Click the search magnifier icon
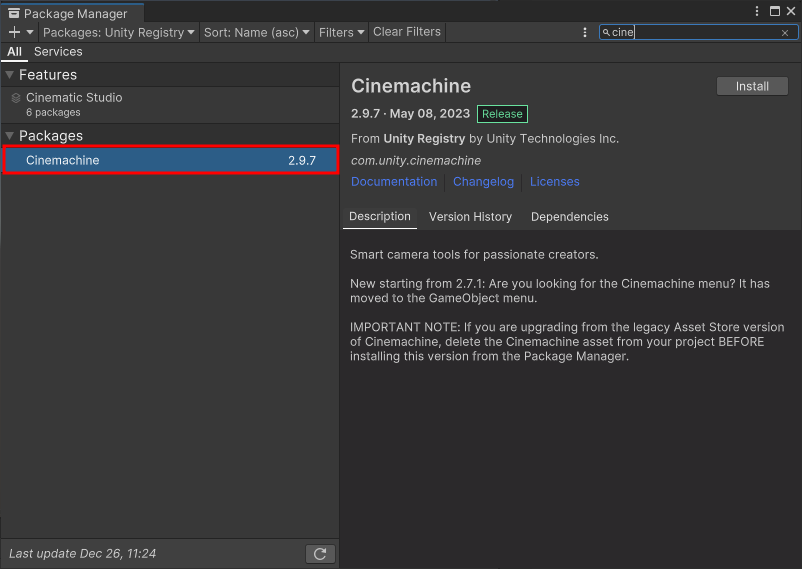802x569 pixels. point(606,32)
